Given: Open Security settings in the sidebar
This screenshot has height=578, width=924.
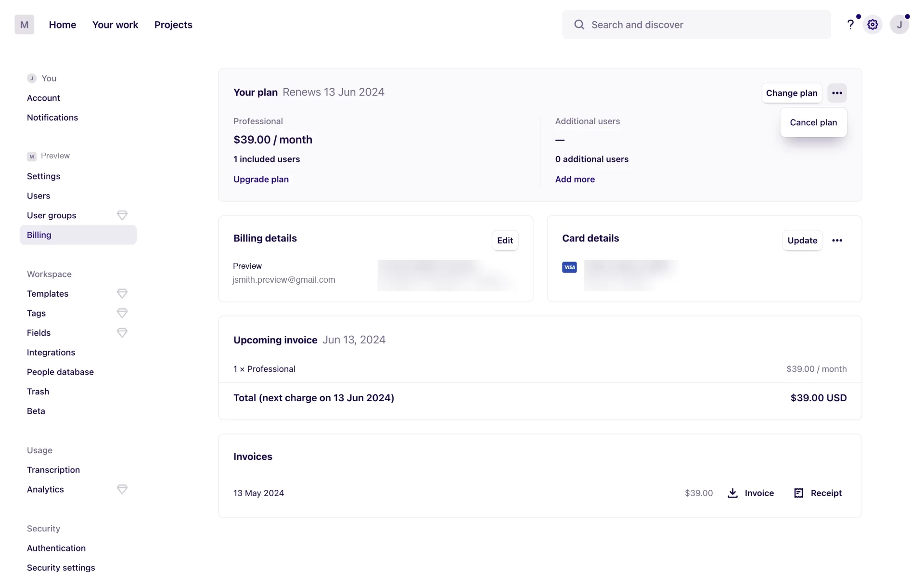Looking at the screenshot, I should 61,568.
